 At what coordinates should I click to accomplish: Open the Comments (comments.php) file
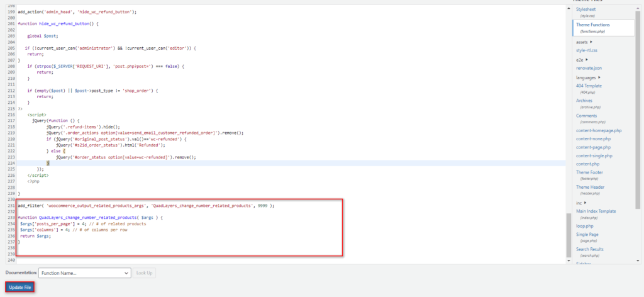coord(587,116)
